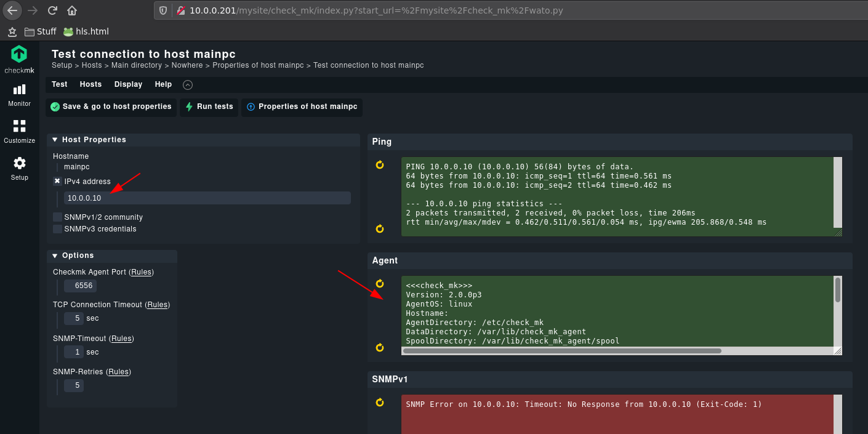Open the Hosts menu
This screenshot has height=434, width=868.
pos(90,84)
